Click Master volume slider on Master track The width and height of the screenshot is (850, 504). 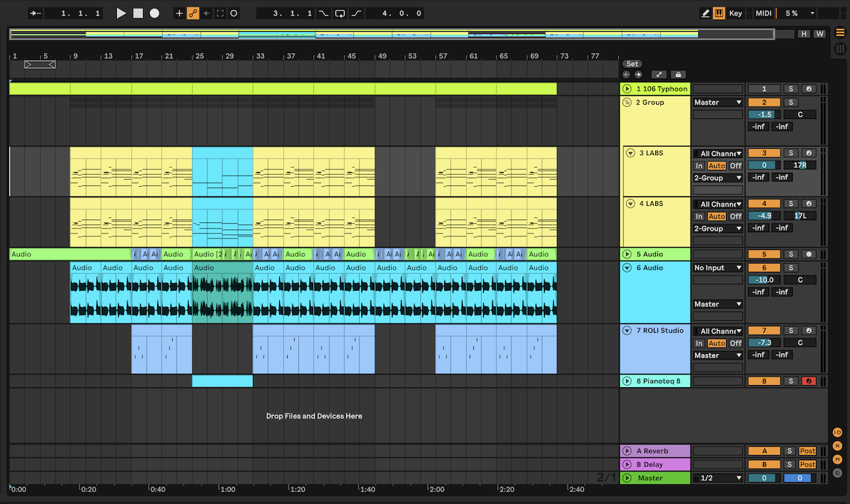764,479
